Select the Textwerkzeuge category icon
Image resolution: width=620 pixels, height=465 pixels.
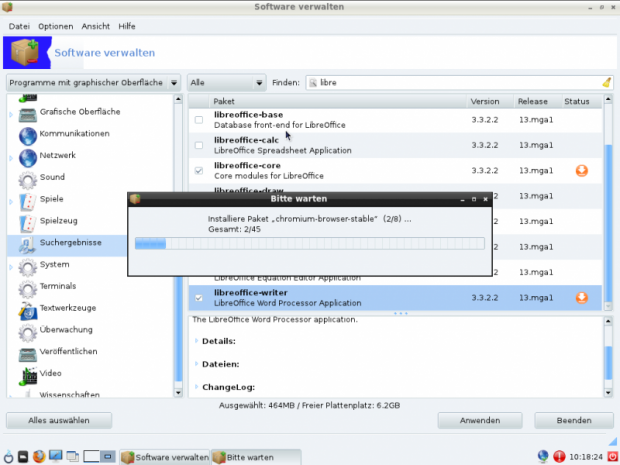[27, 309]
